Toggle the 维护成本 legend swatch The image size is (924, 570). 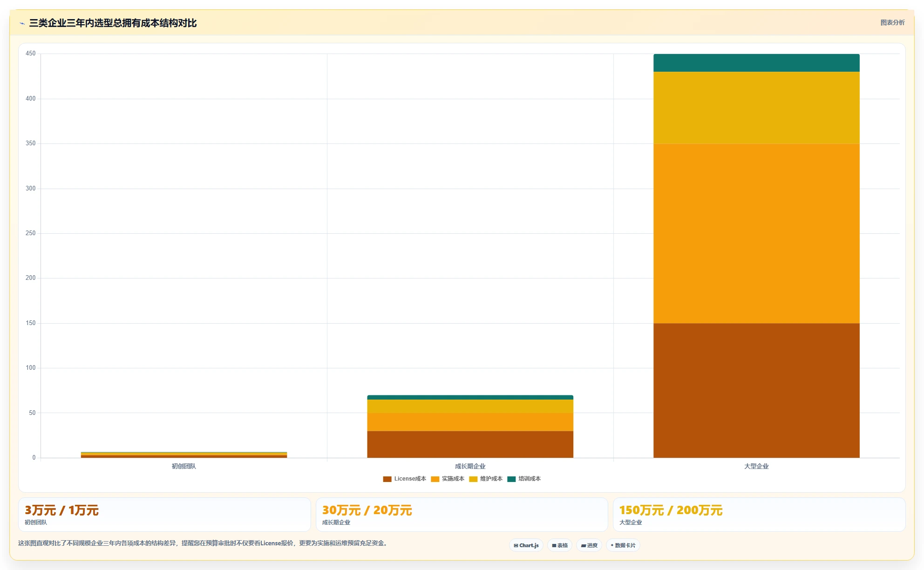point(473,479)
